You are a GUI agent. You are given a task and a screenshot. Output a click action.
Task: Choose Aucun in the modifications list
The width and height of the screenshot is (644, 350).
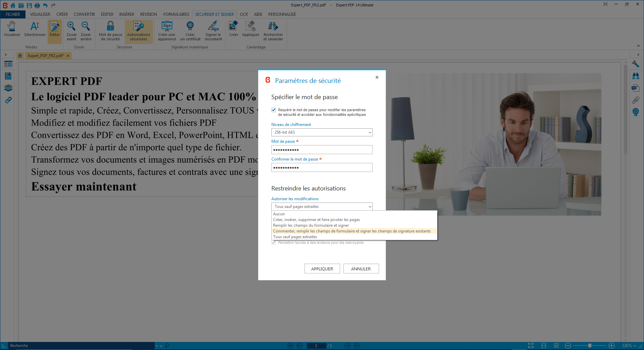(x=354, y=214)
